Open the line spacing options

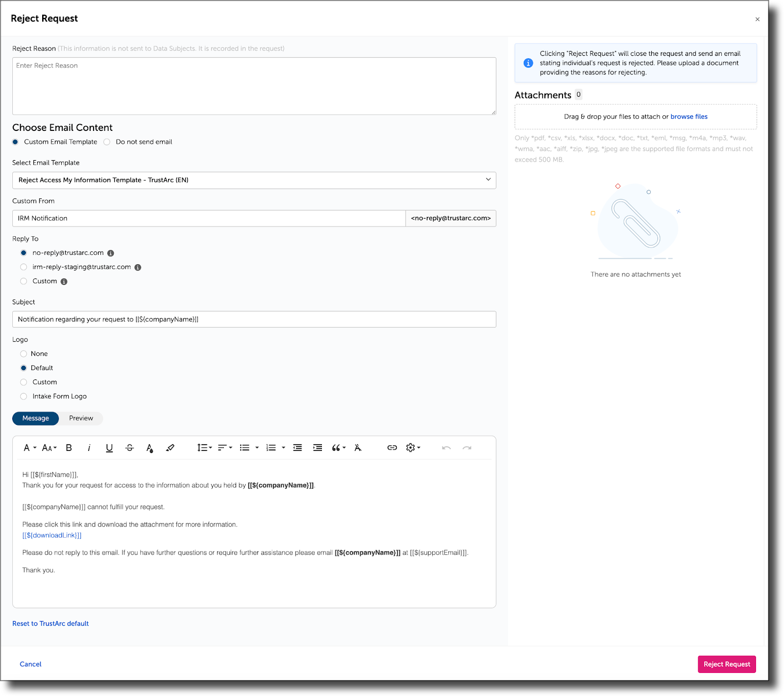click(203, 447)
